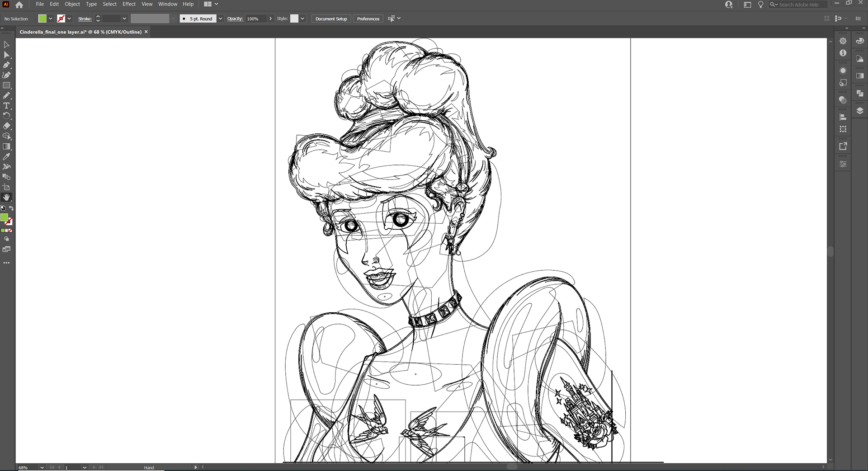Set paint type to None
This screenshot has width=868, height=471.
(x=10, y=231)
